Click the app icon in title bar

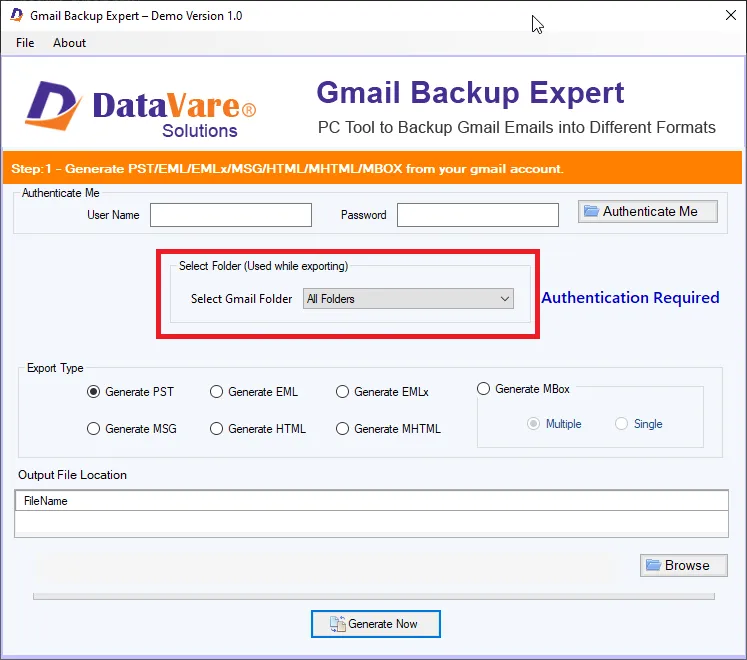(17, 15)
